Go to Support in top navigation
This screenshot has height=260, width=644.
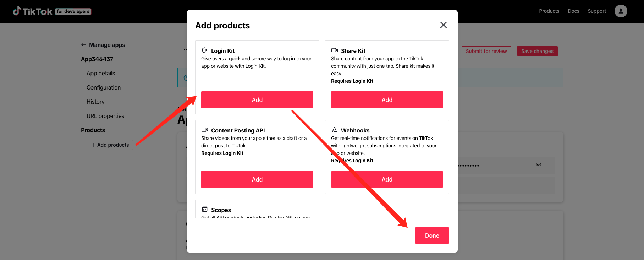click(597, 11)
